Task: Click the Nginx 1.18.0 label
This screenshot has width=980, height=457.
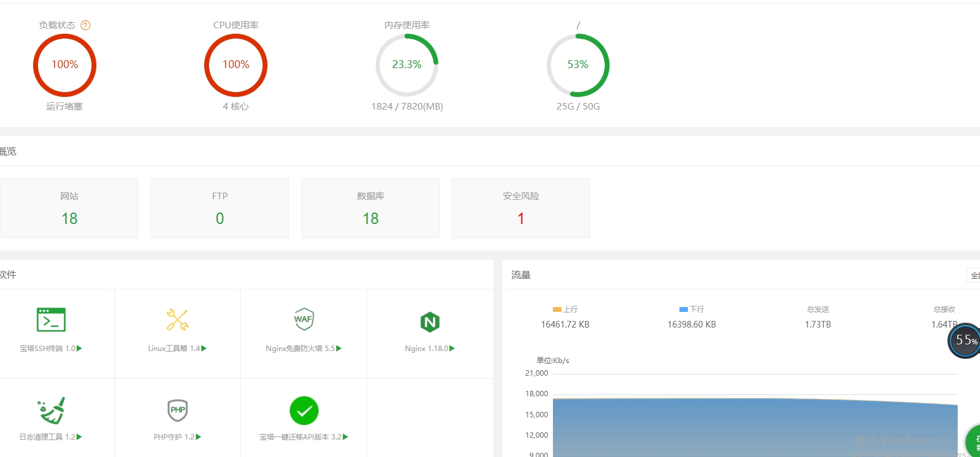Action: 426,349
